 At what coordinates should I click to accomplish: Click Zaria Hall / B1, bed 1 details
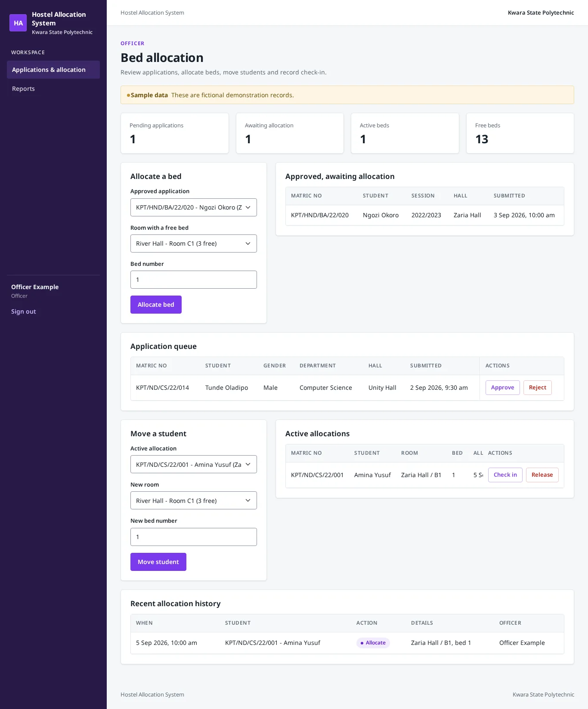tap(441, 643)
